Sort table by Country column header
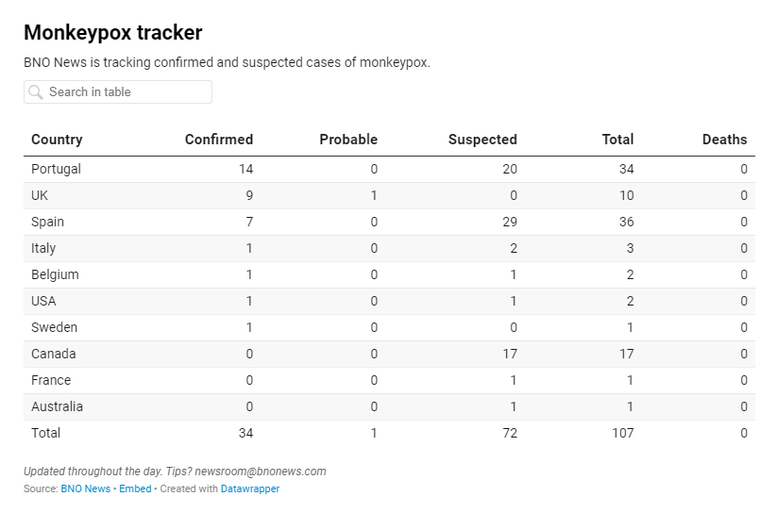This screenshot has height=513, width=777. [57, 140]
